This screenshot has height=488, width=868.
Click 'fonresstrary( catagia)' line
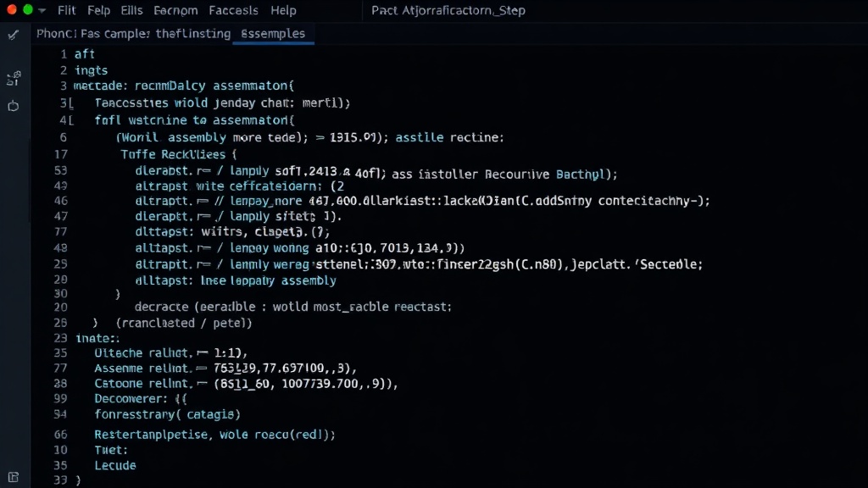point(167,414)
